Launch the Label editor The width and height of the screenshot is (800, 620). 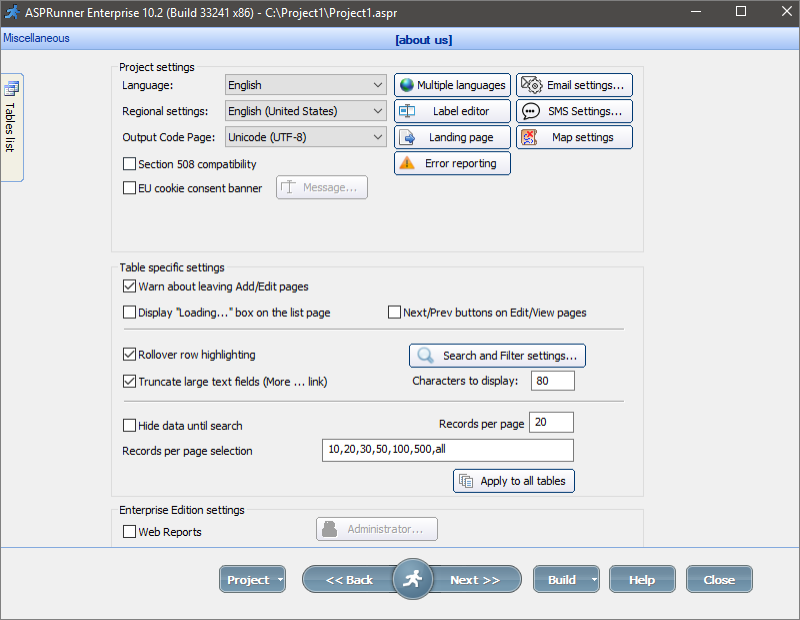tap(452, 110)
